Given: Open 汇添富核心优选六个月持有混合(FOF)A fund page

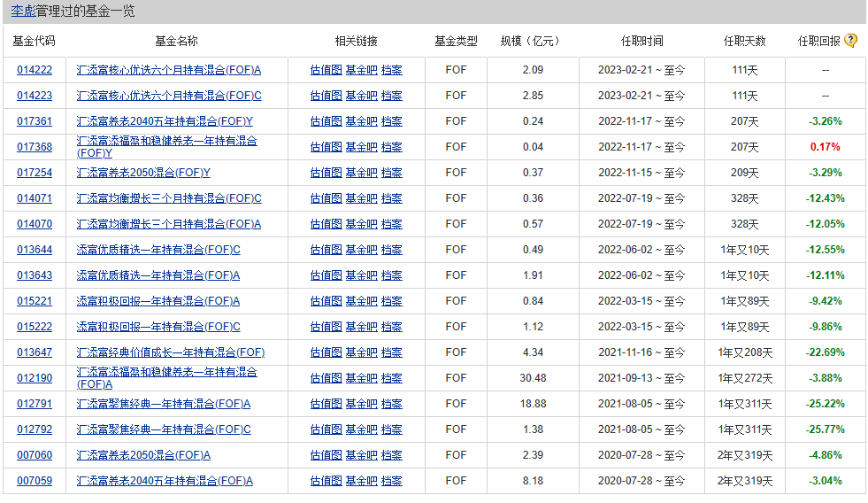Looking at the screenshot, I should [x=169, y=70].
